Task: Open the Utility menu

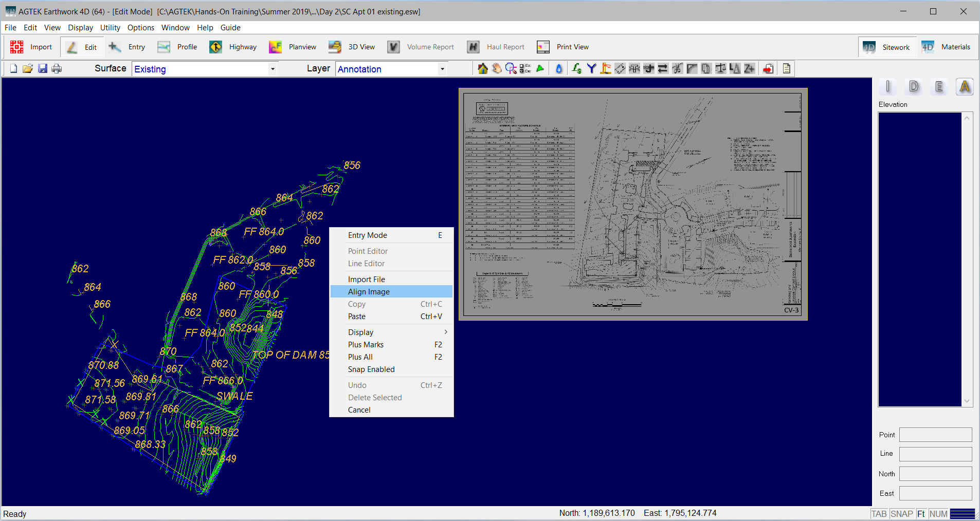Action: tap(110, 28)
